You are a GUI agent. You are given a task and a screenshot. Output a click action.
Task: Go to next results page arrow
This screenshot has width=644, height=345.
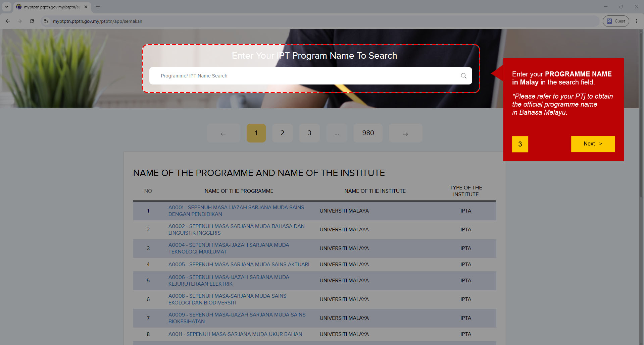pos(405,133)
